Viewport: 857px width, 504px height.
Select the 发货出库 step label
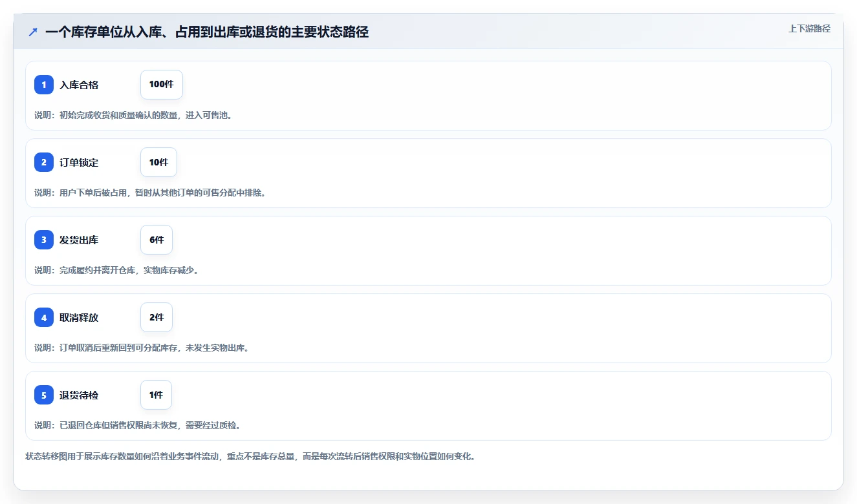click(x=79, y=240)
